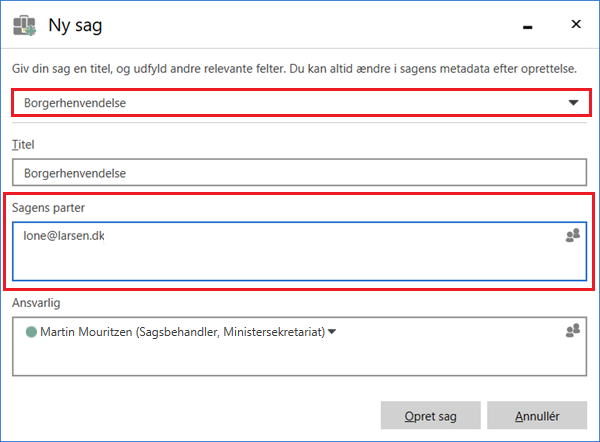The image size is (600, 442).
Task: Click the Ny sag dialog title
Action: click(x=75, y=26)
